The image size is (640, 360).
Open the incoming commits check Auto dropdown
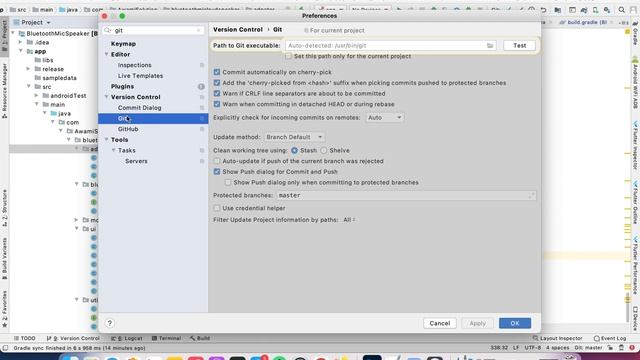tap(384, 118)
